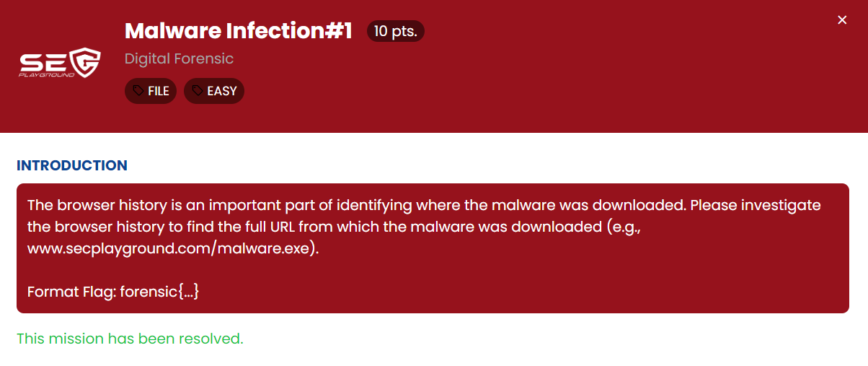
Task: Click 'This mission has been resolved.' status message
Action: pyautogui.click(x=130, y=339)
